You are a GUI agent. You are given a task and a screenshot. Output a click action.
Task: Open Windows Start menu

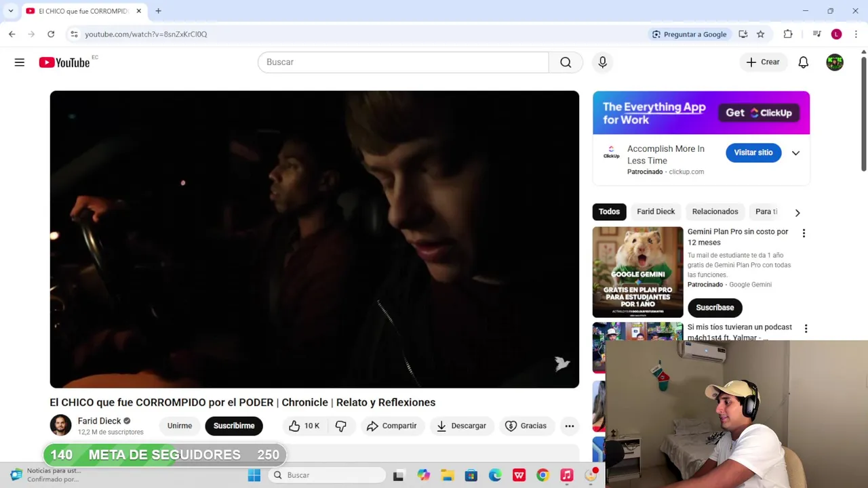(x=254, y=475)
